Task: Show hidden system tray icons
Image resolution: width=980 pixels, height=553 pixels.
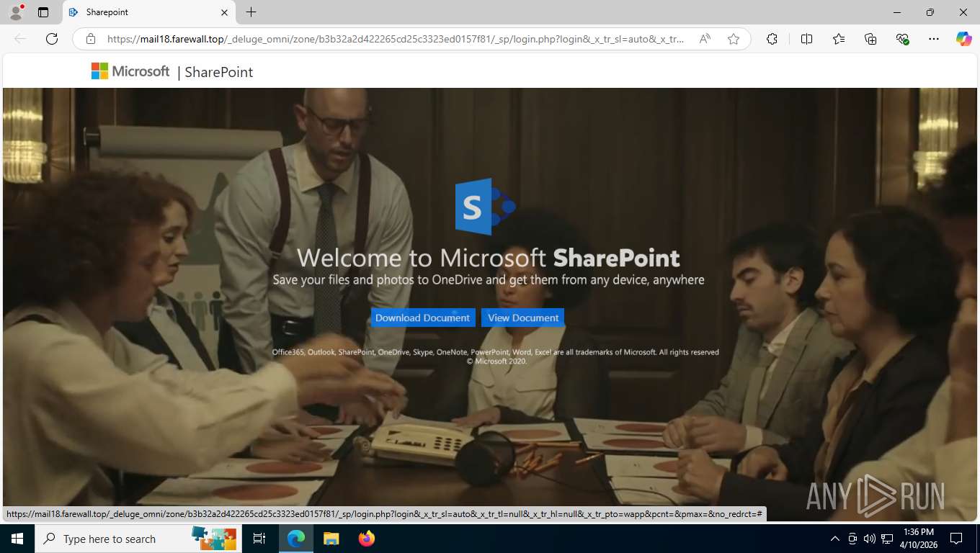Action: 834,539
